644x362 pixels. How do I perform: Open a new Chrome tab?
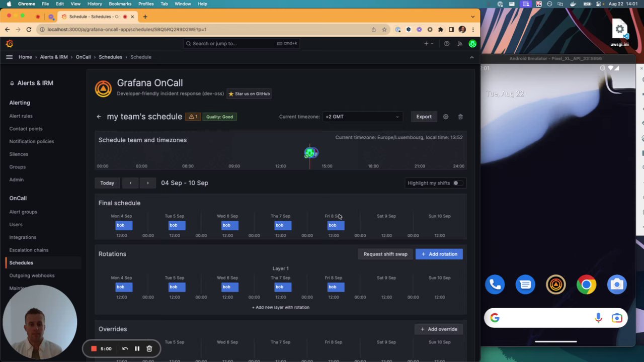point(145,17)
